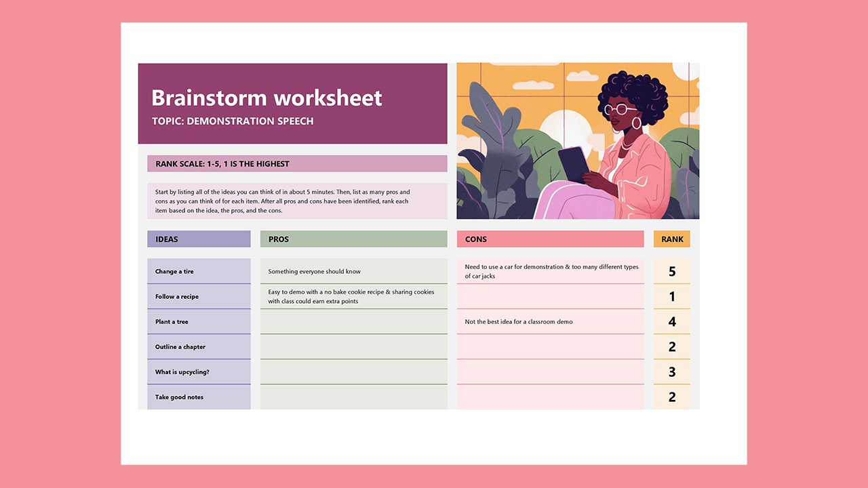Click the TOPIC: DEMONSTRATION SPEECH subtitle

click(233, 121)
